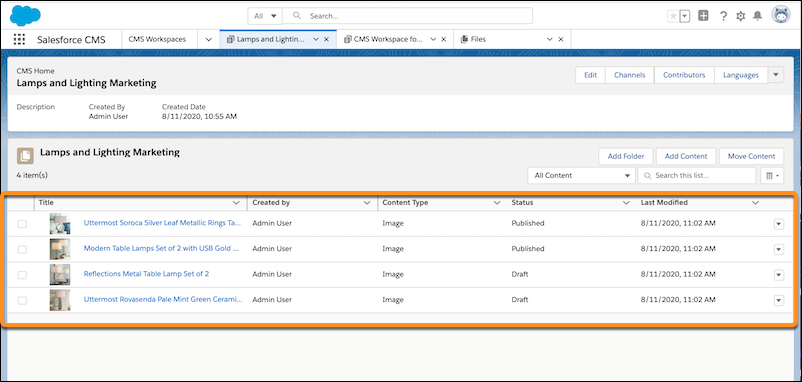802x382 pixels.
Task: Select the Uttermost Soroca row checkbox
Action: (22, 223)
